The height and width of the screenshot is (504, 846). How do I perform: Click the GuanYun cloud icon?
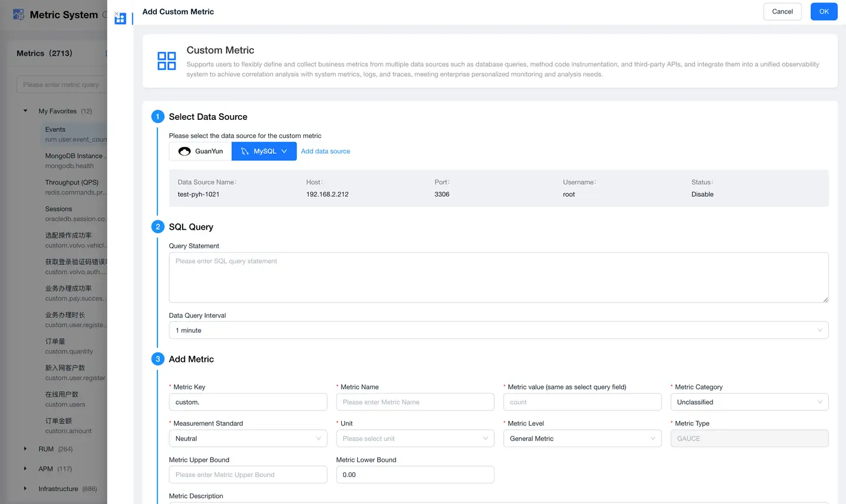pyautogui.click(x=184, y=152)
